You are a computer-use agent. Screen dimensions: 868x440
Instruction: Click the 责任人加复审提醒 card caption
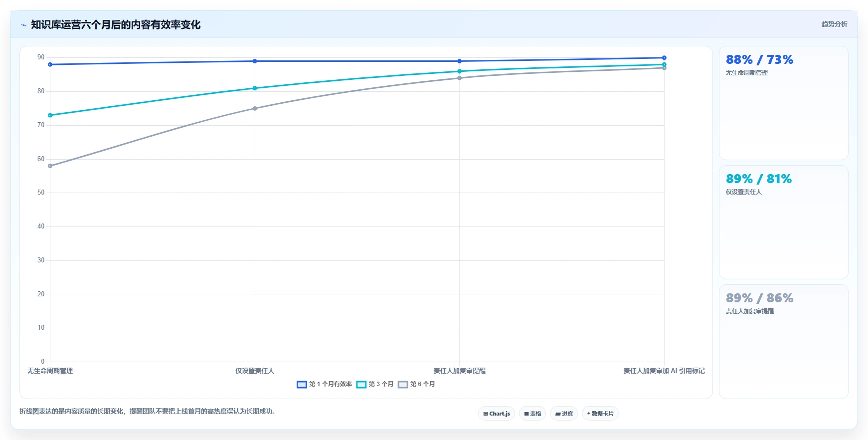(750, 311)
